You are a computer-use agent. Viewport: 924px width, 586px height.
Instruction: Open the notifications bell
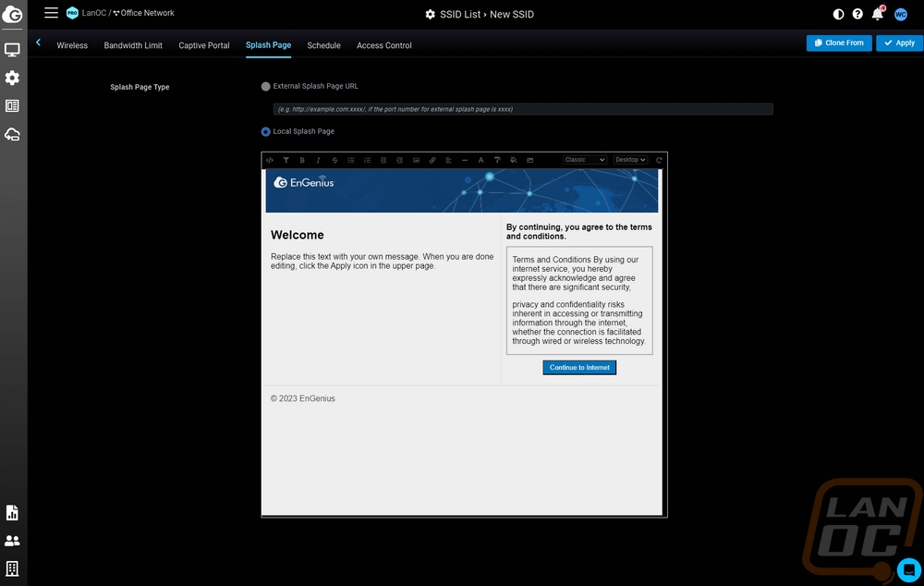click(x=877, y=14)
